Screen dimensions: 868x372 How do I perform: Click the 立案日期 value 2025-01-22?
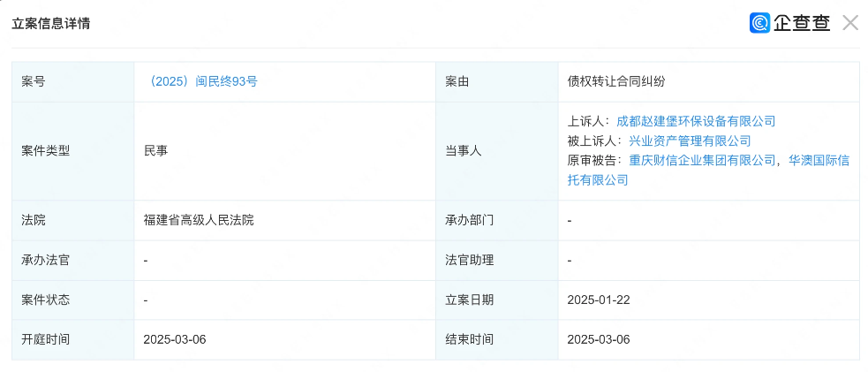click(598, 300)
